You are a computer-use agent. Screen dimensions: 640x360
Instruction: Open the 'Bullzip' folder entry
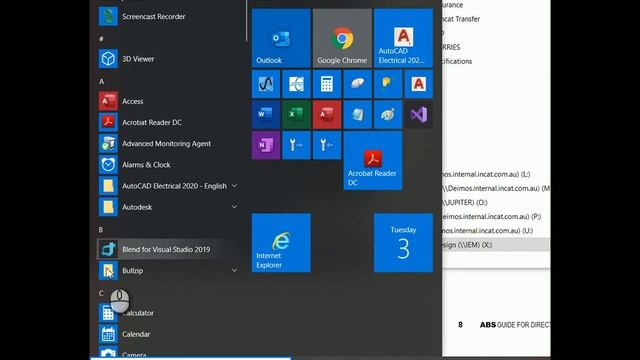click(169, 270)
